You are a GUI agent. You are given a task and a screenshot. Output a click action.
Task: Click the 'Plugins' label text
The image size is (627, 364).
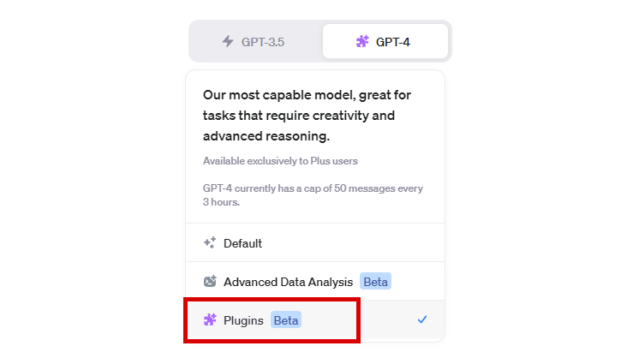[x=243, y=320]
